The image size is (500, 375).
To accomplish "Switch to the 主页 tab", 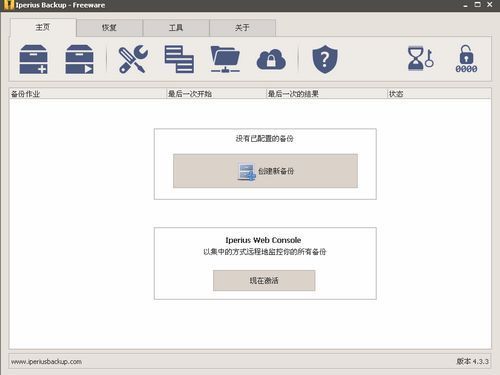I will coord(43,27).
